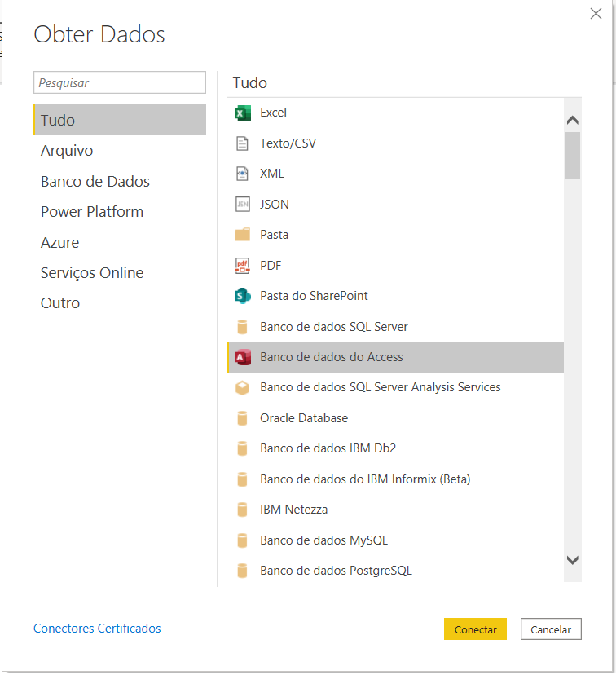Click the Texto/CSV document icon
This screenshot has height=675, width=616.
(242, 143)
